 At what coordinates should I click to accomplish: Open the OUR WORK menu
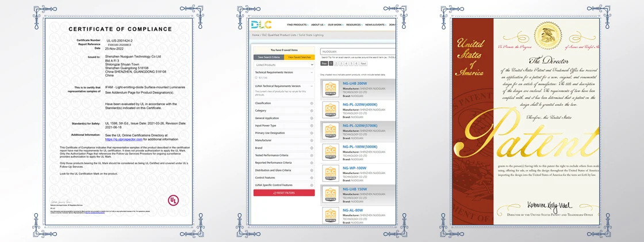click(x=336, y=25)
